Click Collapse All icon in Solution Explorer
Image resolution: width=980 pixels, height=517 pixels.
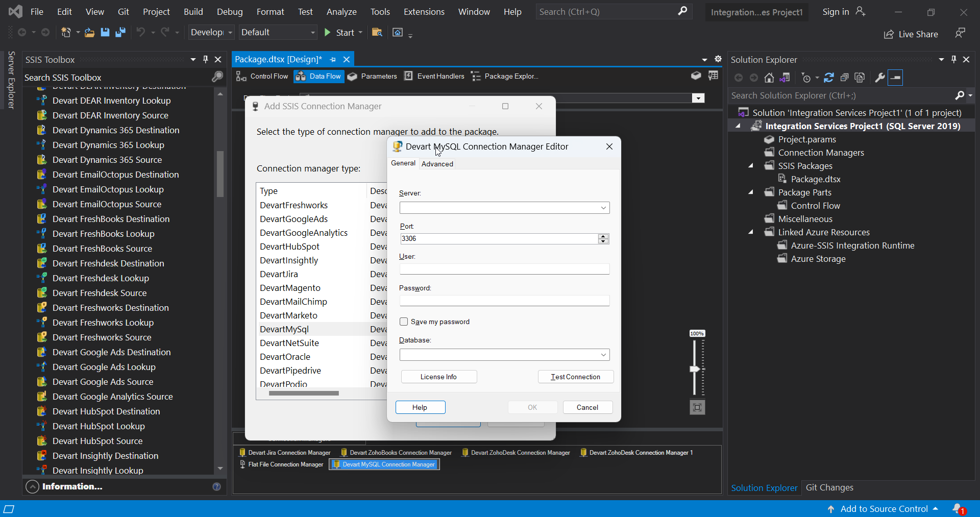pyautogui.click(x=844, y=78)
